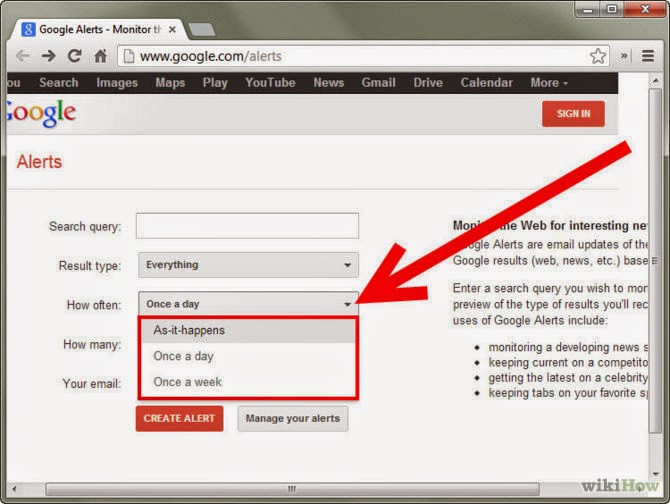Click the horizontal scrollbar left arrow
The height and width of the screenshot is (504, 670).
pos(15,489)
